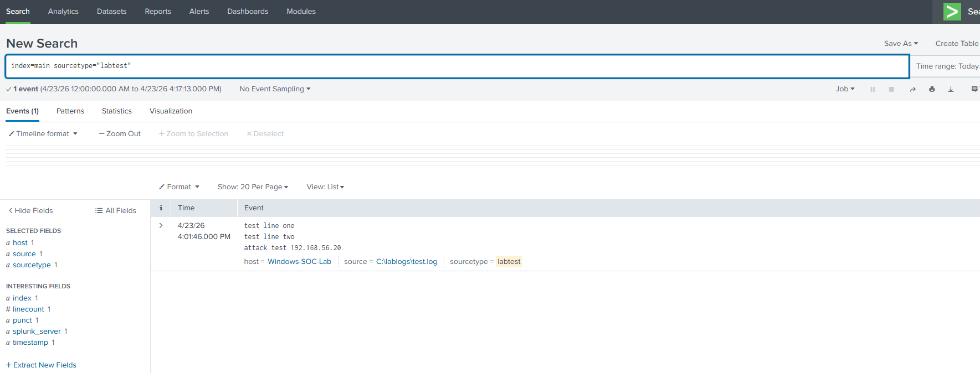This screenshot has width=980, height=373.
Task: Pause the search job
Action: 873,89
